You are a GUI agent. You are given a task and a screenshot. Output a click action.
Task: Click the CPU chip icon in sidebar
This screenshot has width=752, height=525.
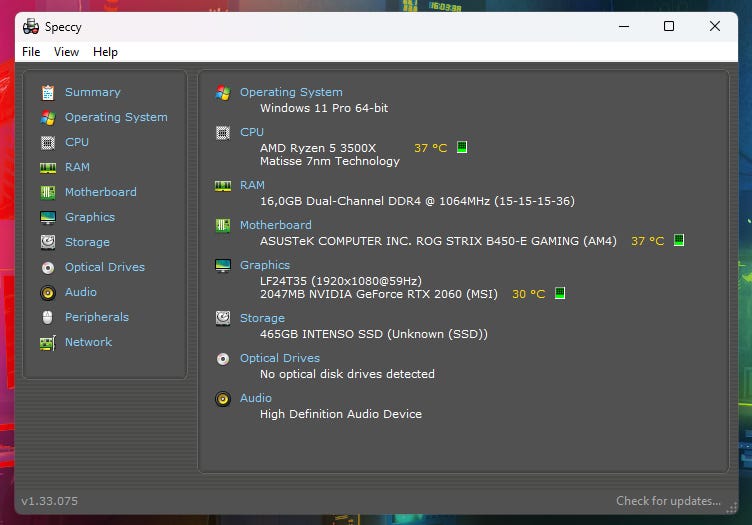(x=47, y=142)
